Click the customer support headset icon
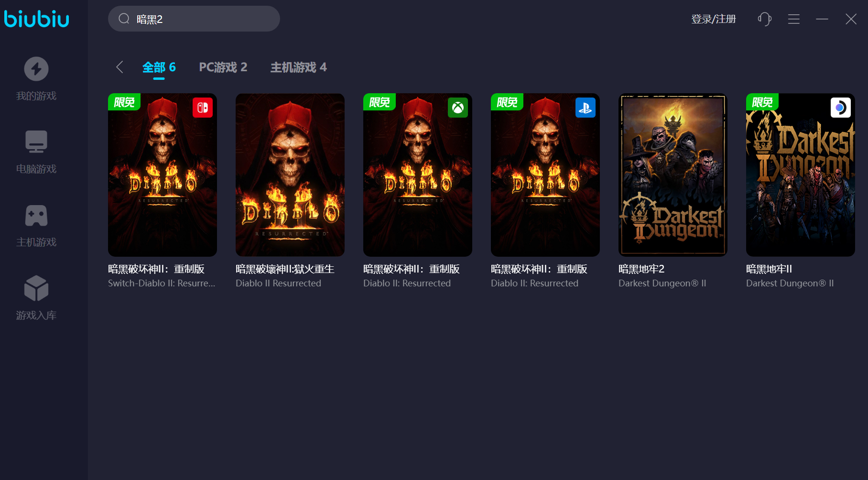This screenshot has height=480, width=868. click(x=764, y=19)
